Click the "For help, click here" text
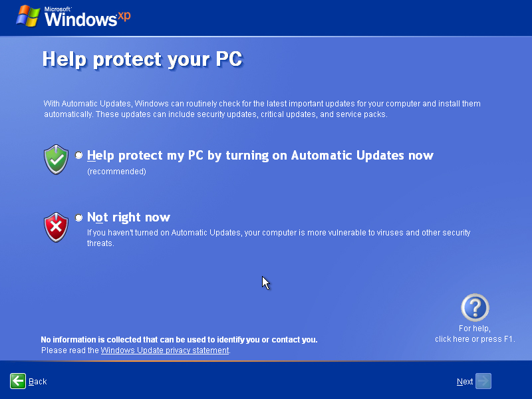532x399 pixels. click(474, 334)
